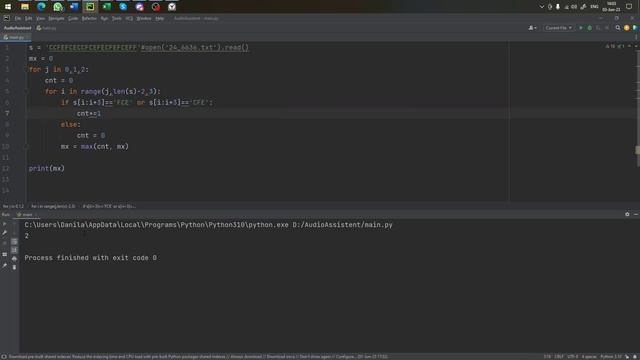Toggle soft-wrap in the Run console

pyautogui.click(x=14, y=242)
